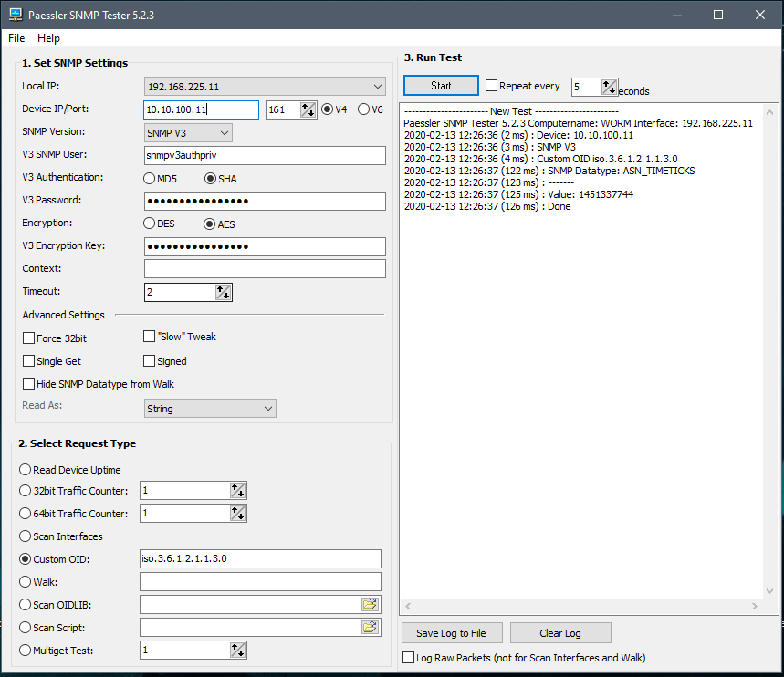Clear the test log
Screen dimensions: 784x677
560,633
